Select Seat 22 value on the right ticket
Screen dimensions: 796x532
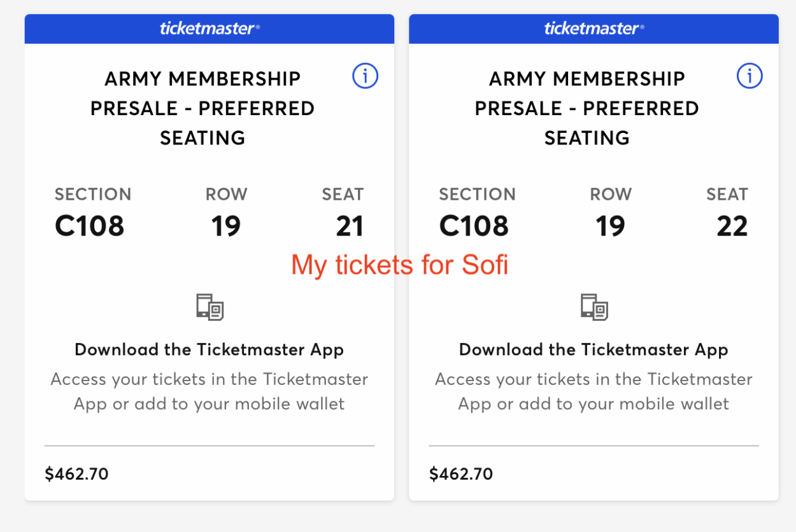(x=732, y=225)
